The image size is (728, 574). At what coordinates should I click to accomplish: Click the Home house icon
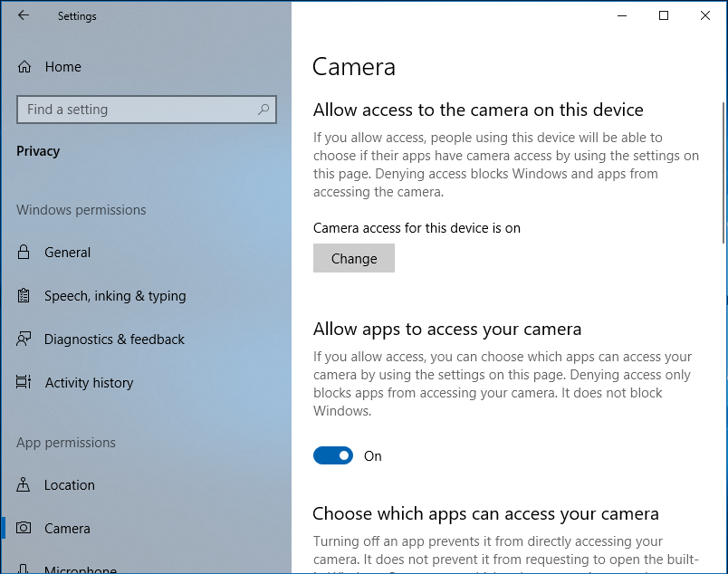pos(24,67)
